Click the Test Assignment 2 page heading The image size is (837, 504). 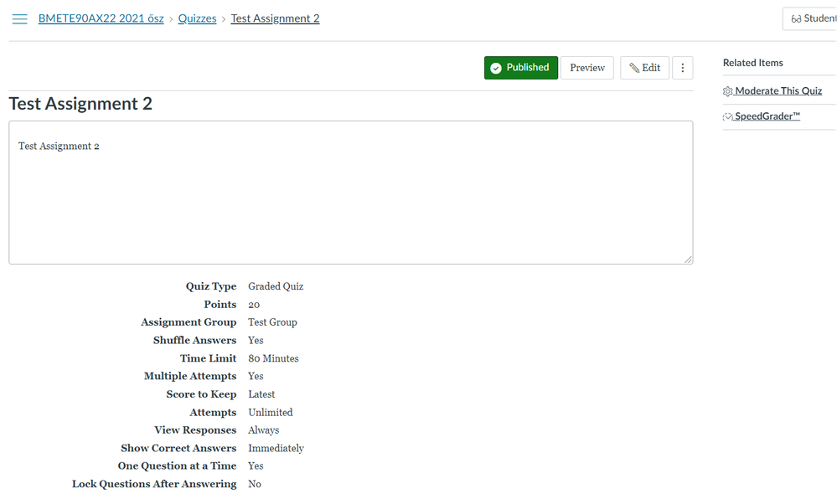pyautogui.click(x=80, y=104)
